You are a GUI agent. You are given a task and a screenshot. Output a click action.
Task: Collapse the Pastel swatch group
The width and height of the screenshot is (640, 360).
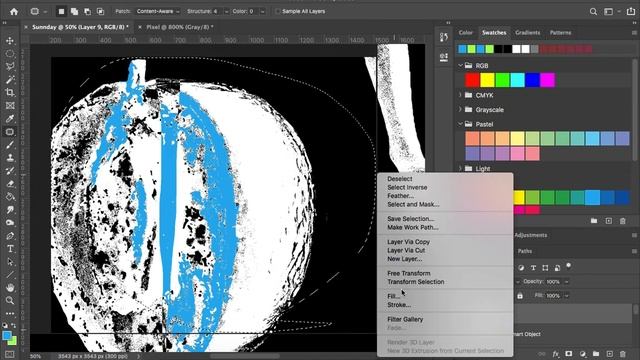pyautogui.click(x=460, y=124)
